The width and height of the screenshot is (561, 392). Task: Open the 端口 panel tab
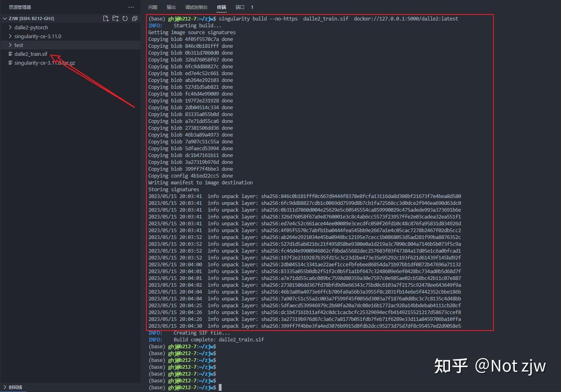(240, 7)
